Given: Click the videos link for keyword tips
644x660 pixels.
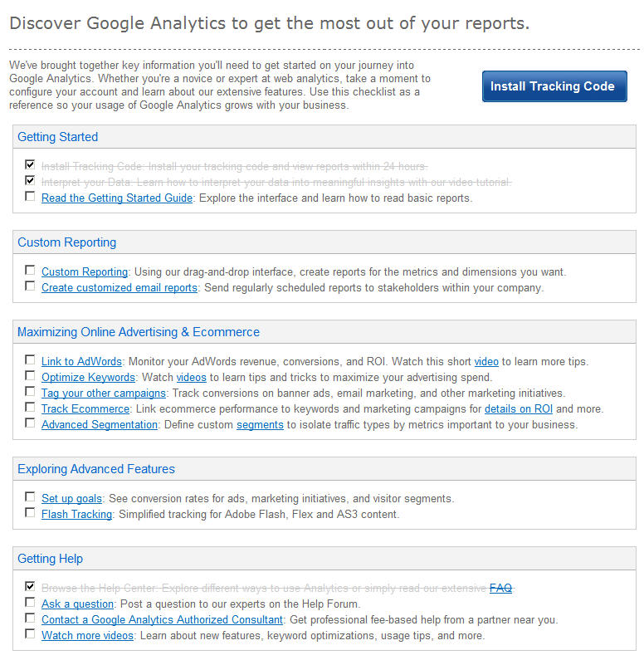Looking at the screenshot, I should pos(192,377).
